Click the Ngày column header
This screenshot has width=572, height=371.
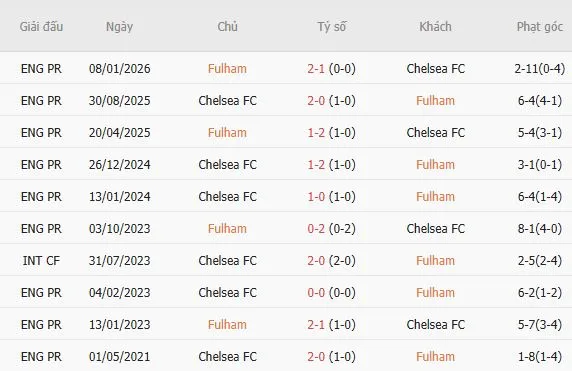pyautogui.click(x=119, y=27)
